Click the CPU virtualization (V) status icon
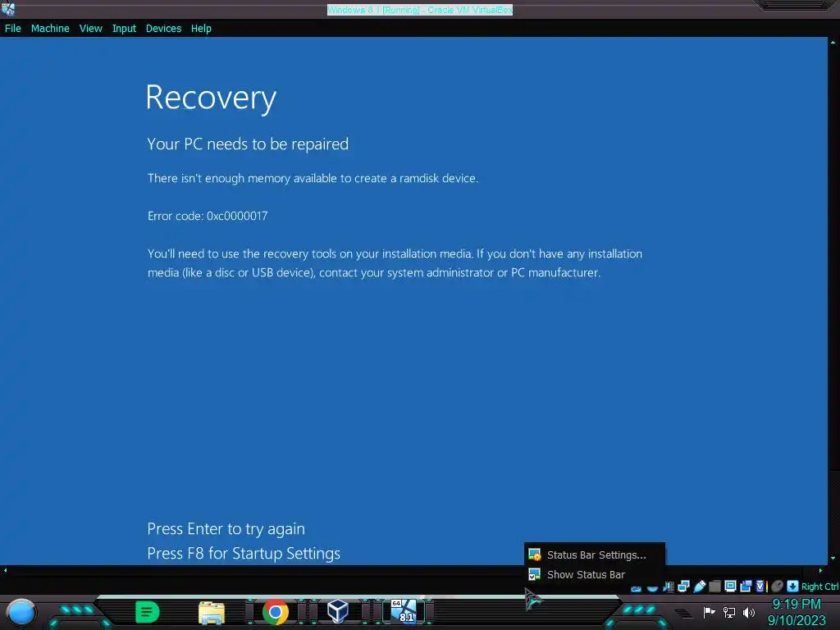 coord(760,587)
